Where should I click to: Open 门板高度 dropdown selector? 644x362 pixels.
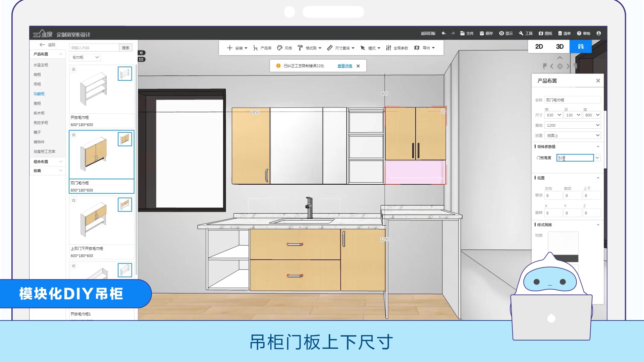point(598,158)
